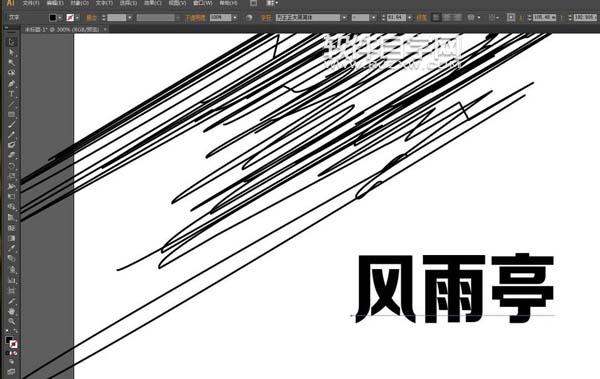Select the Blob Brush tool
This screenshot has height=379, width=600.
12,145
